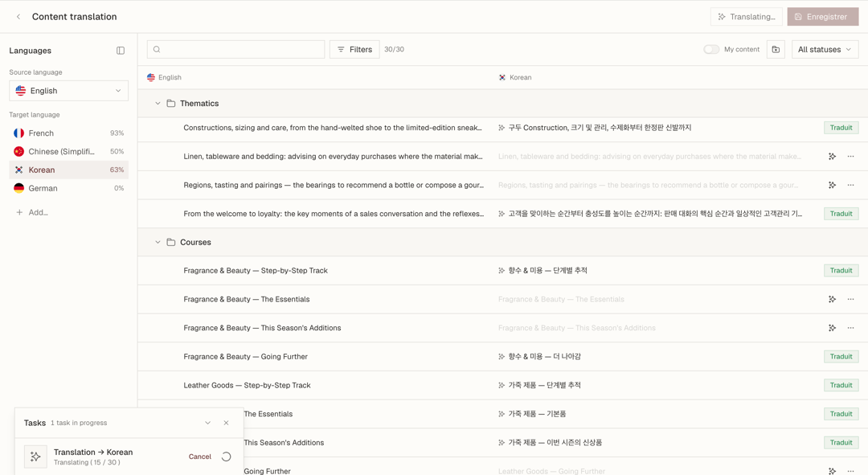Click the AI translate icon for Linen row
Image resolution: width=868 pixels, height=475 pixels.
tap(832, 157)
